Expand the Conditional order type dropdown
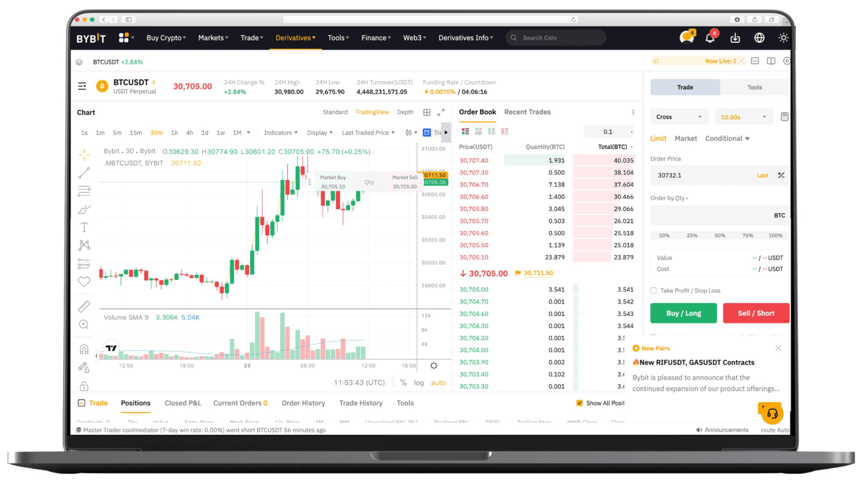Viewport: 868px width, 488px height. (x=727, y=138)
